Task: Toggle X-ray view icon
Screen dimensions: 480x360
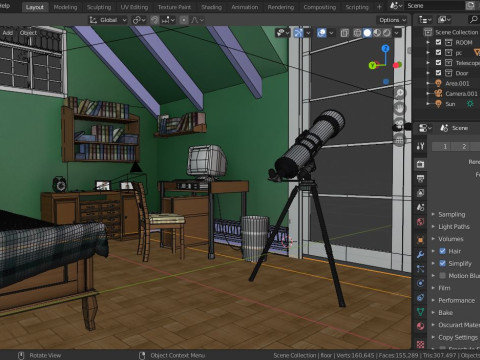Action: pyautogui.click(x=344, y=33)
